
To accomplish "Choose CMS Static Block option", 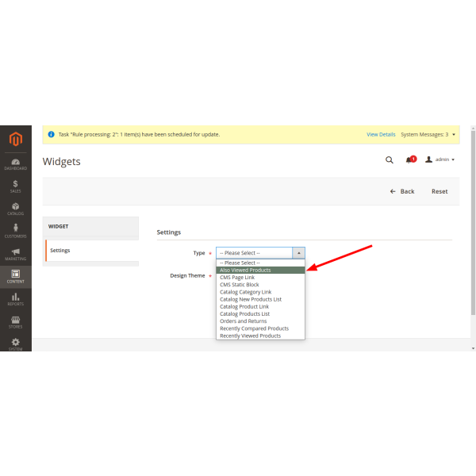I will coord(240,285).
